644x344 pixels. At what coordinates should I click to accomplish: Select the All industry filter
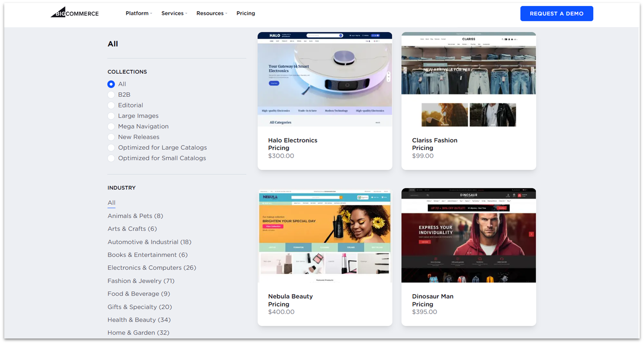point(111,203)
